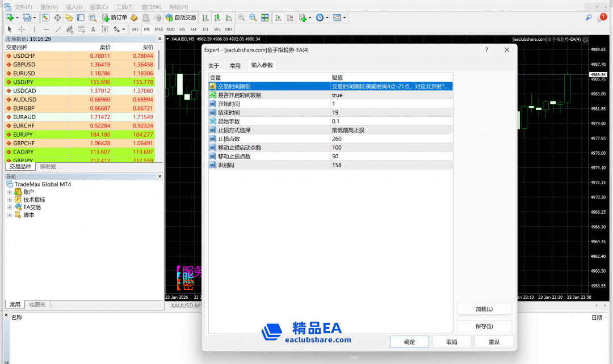
Task: Toggle the 自动交易 auto trading button
Action: tap(180, 18)
